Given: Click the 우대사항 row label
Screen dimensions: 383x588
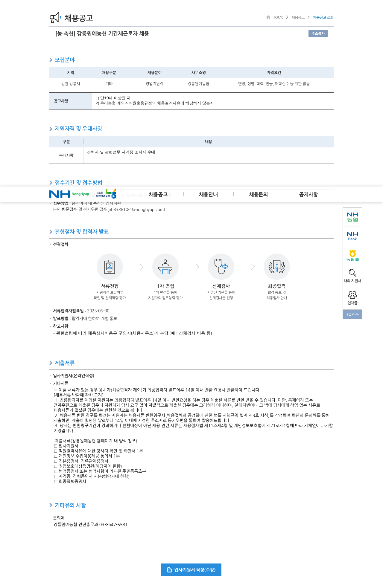Looking at the screenshot, I should [66, 155].
